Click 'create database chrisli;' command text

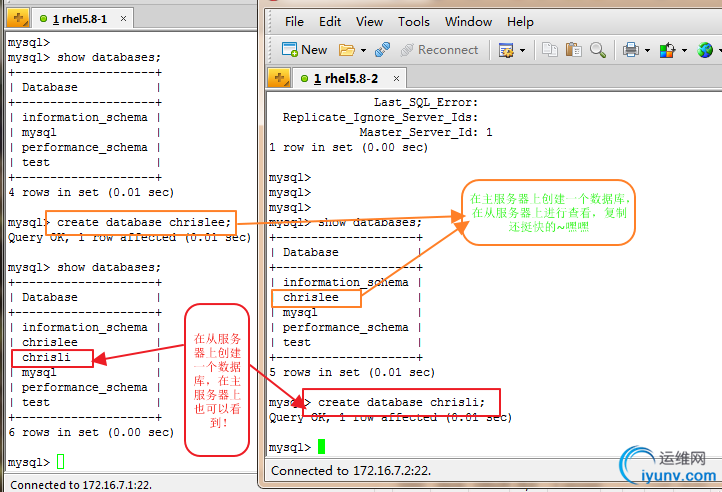(x=402, y=402)
